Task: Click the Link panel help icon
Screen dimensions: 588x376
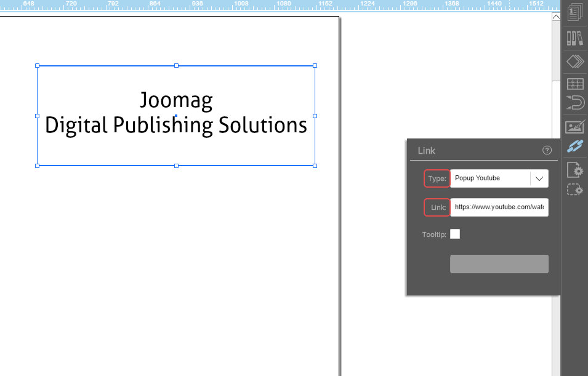Action: point(547,150)
